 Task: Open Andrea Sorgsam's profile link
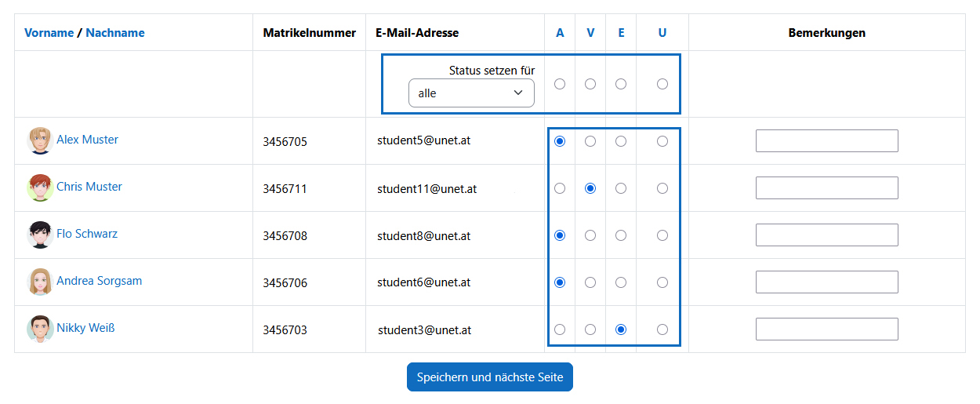coord(99,281)
